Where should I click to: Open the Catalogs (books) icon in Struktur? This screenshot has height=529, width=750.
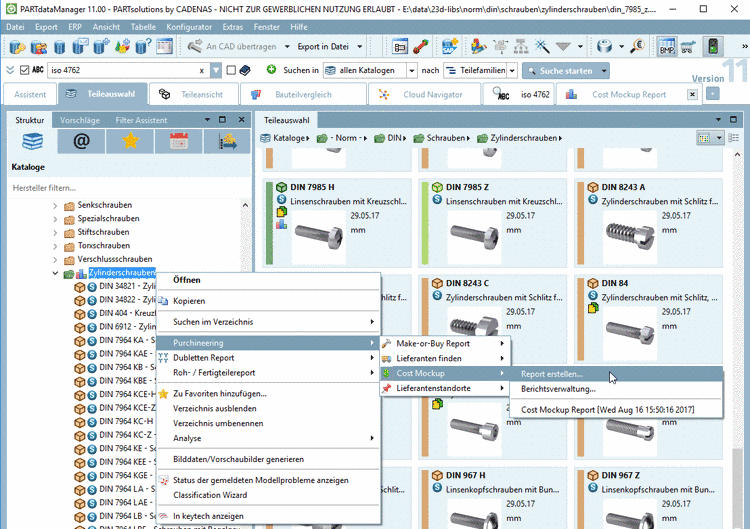pos(32,141)
